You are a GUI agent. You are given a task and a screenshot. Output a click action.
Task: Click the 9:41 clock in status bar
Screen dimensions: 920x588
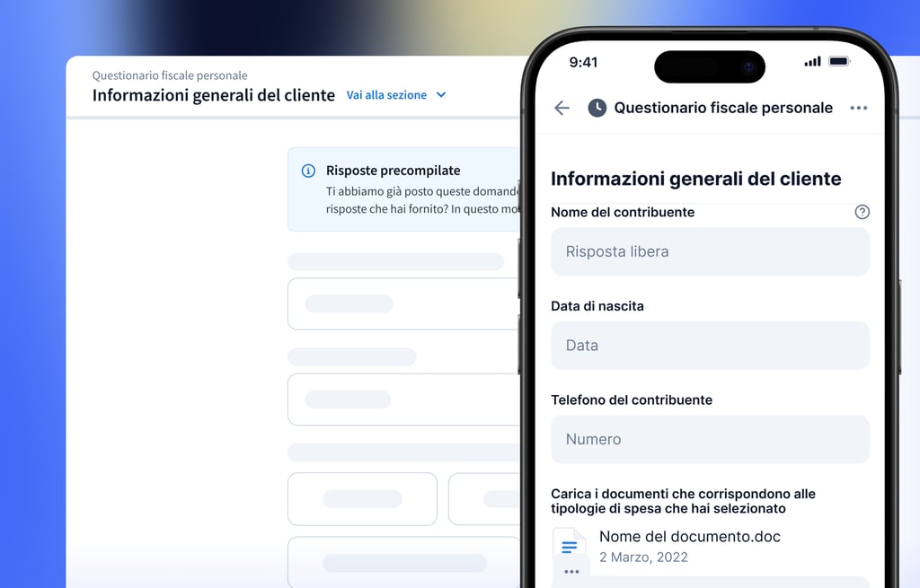[x=583, y=62]
